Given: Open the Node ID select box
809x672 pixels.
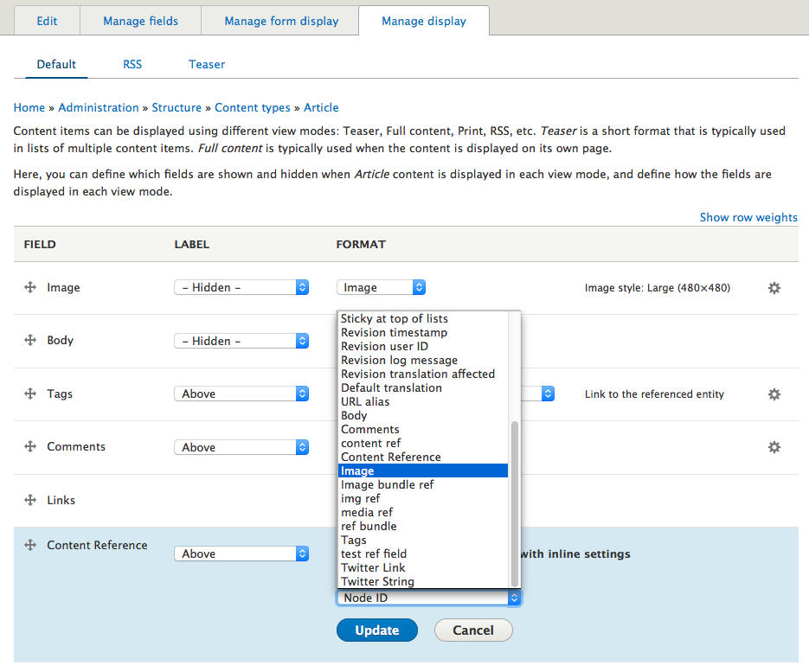Looking at the screenshot, I should (x=429, y=598).
